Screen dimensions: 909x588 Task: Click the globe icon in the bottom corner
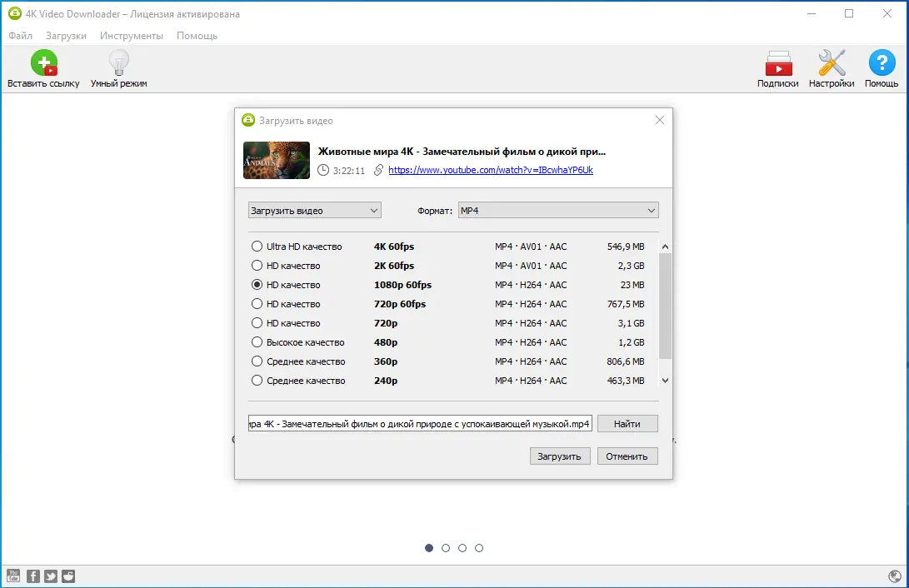895,576
